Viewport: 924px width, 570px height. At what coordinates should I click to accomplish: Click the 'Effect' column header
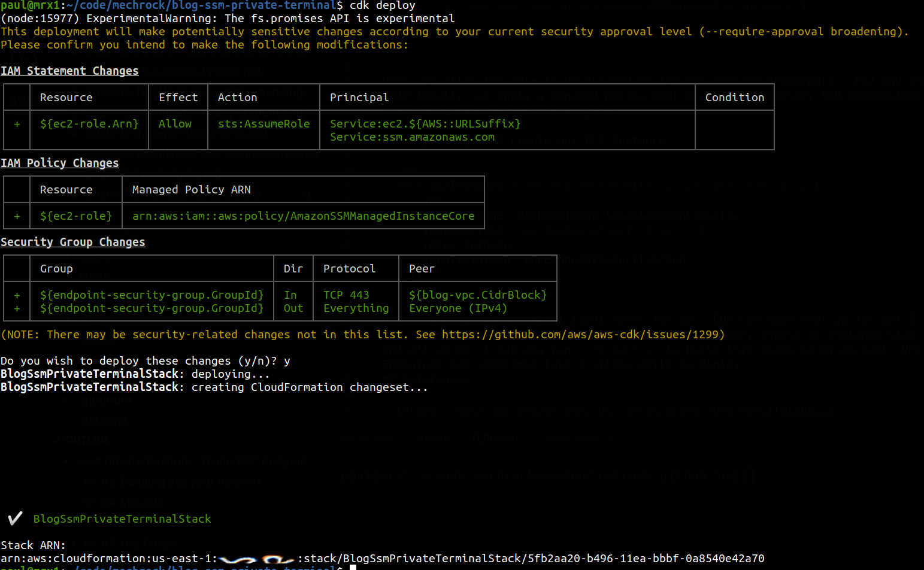click(178, 97)
